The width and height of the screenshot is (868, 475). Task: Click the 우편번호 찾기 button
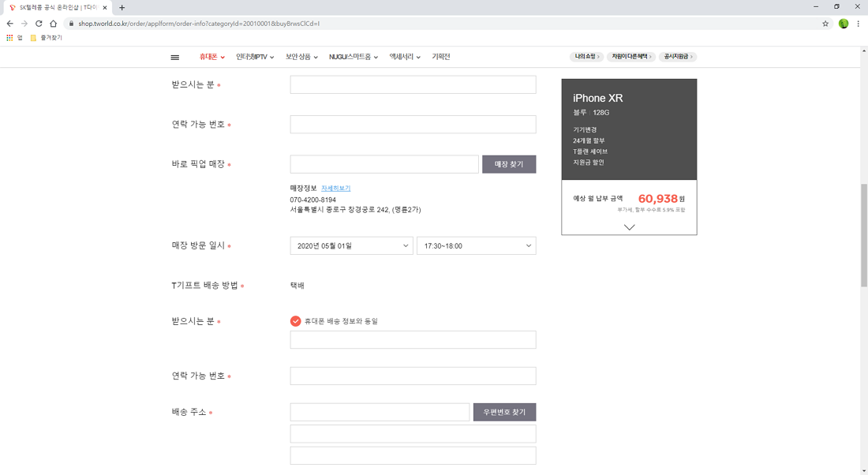[504, 413]
